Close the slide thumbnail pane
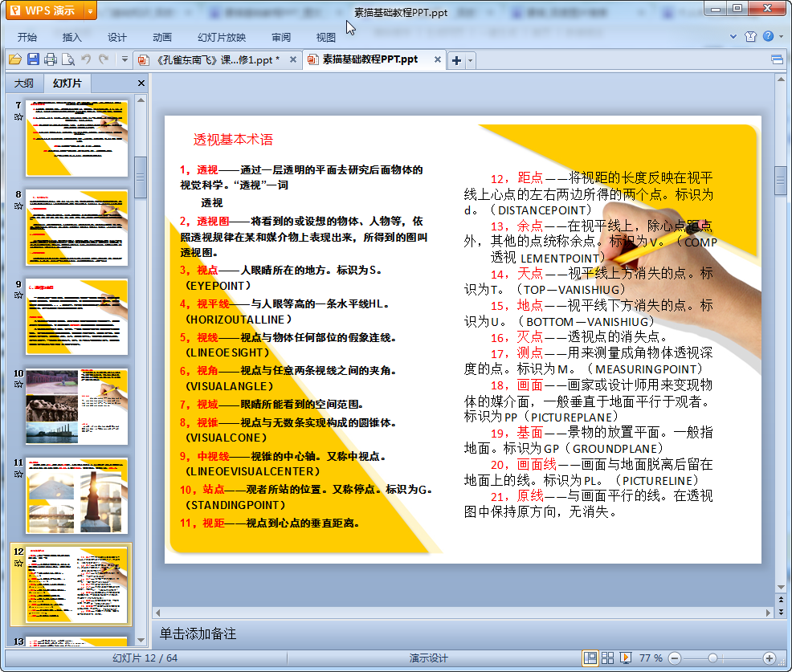This screenshot has height=672, width=792. coord(141,83)
